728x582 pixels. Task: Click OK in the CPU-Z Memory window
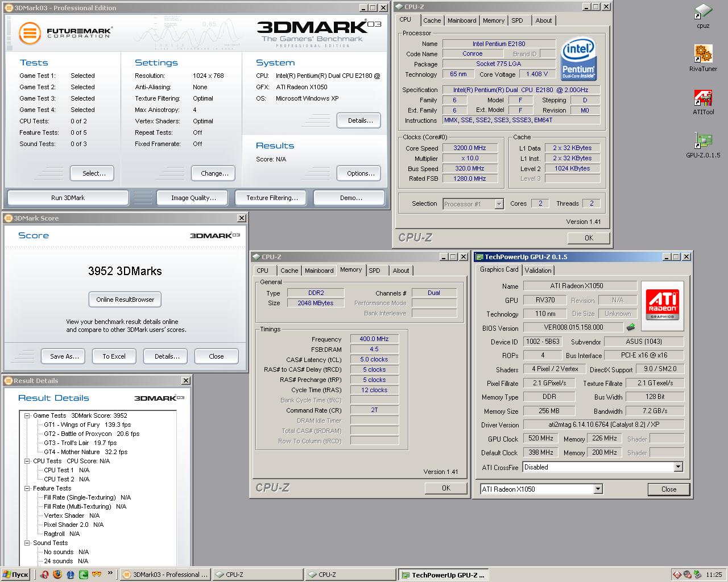(446, 488)
